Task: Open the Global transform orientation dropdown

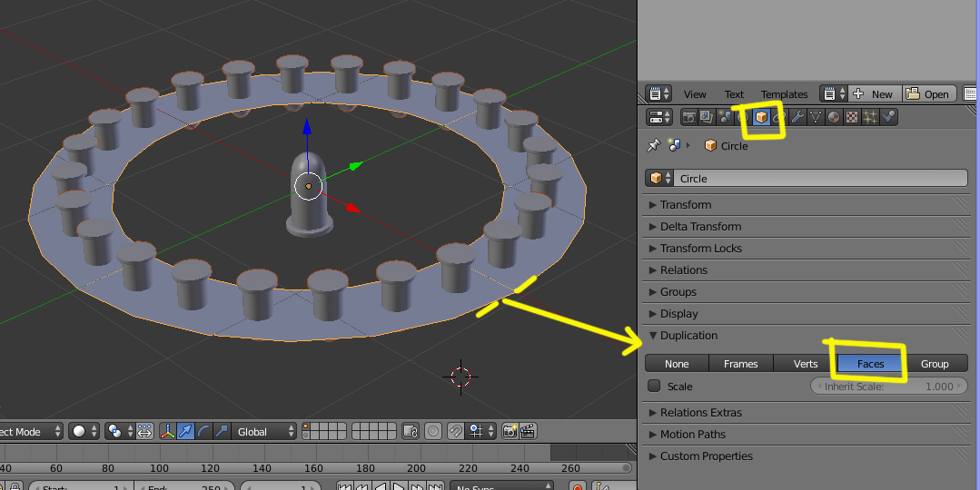Action: pyautogui.click(x=263, y=431)
